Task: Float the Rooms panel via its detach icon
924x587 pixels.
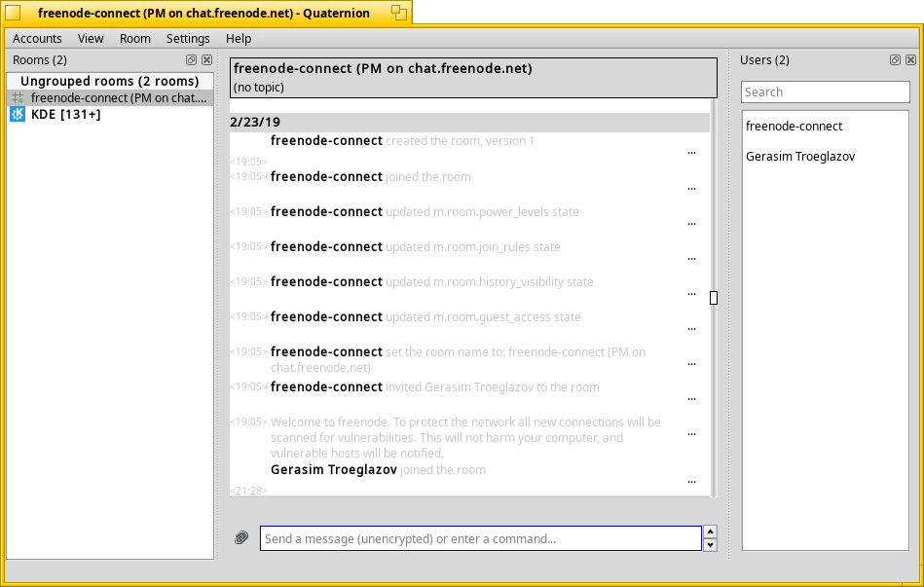Action: (191, 59)
